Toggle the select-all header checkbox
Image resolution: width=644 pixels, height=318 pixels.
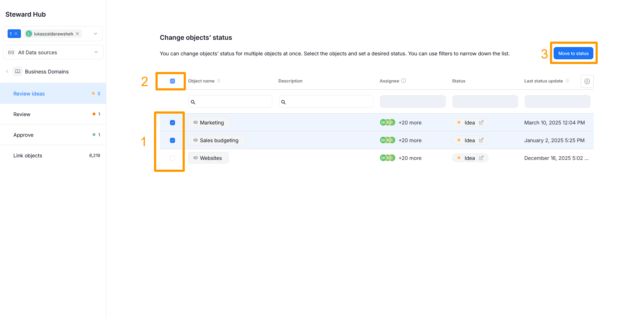coord(172,81)
